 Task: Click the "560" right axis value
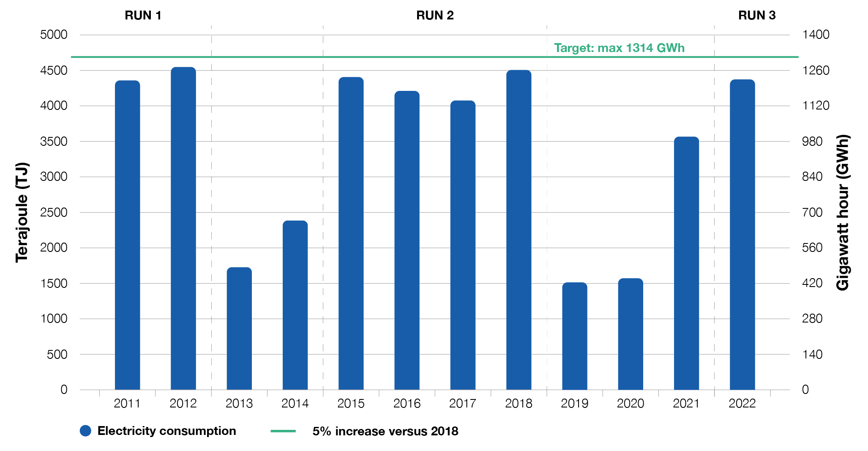812,248
